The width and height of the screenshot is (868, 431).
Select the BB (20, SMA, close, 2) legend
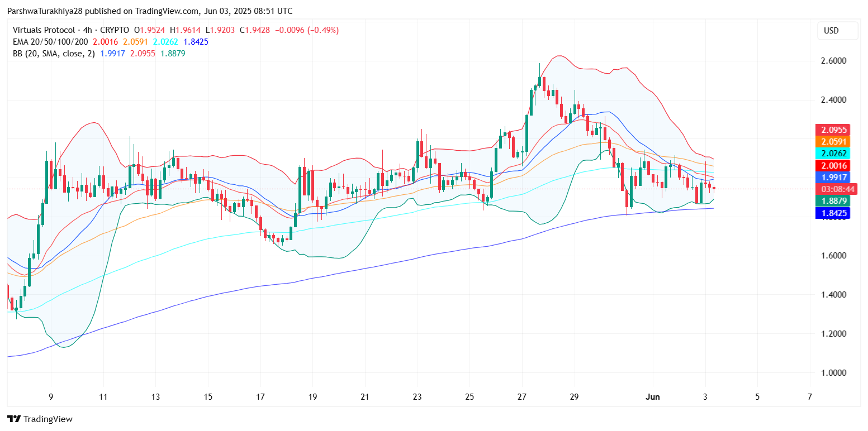[54, 54]
